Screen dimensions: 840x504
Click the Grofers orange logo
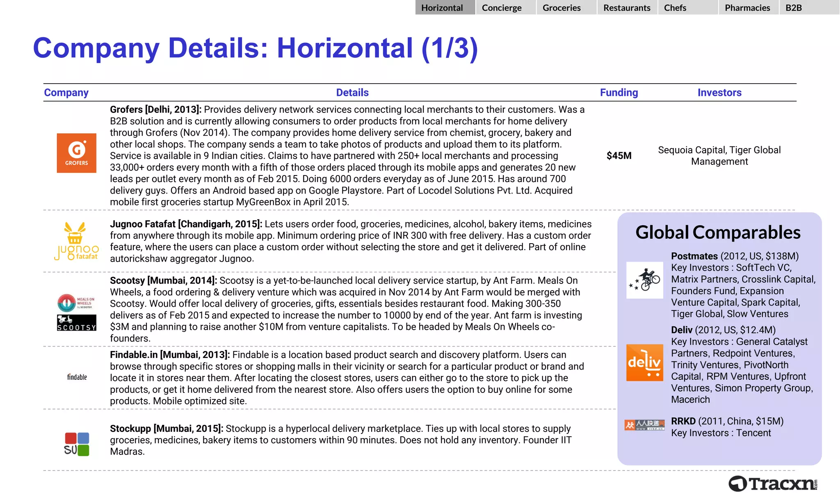tap(77, 153)
